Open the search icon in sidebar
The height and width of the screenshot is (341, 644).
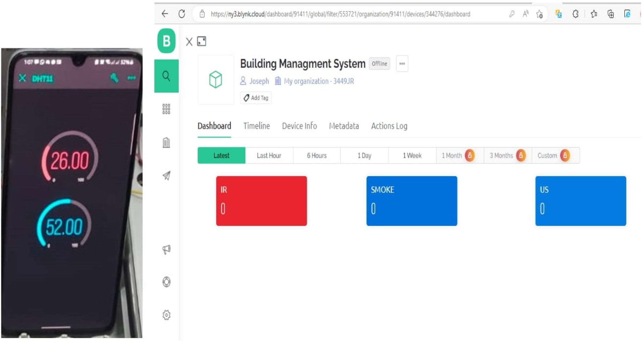[x=166, y=76]
